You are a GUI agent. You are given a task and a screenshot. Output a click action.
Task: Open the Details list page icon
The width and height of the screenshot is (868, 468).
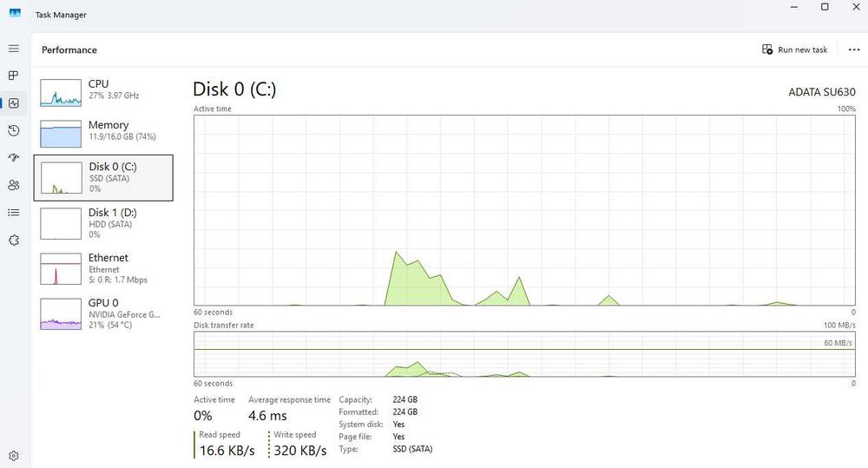point(14,213)
